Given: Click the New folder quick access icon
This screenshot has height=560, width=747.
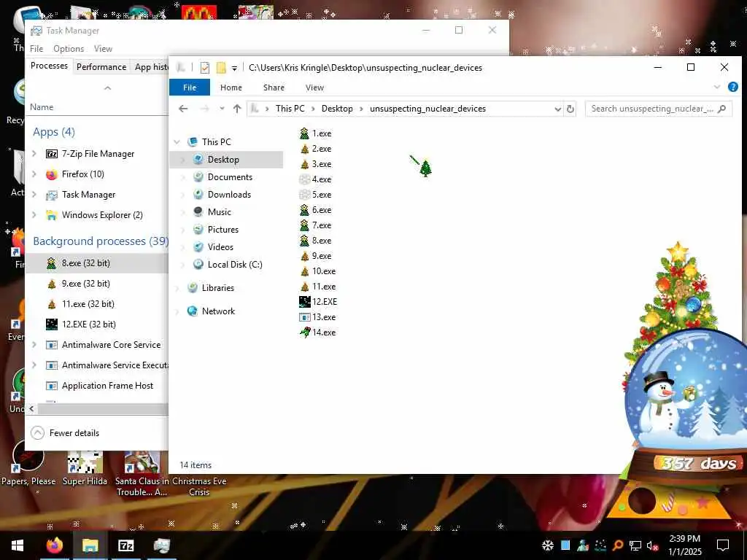Looking at the screenshot, I should tap(221, 68).
